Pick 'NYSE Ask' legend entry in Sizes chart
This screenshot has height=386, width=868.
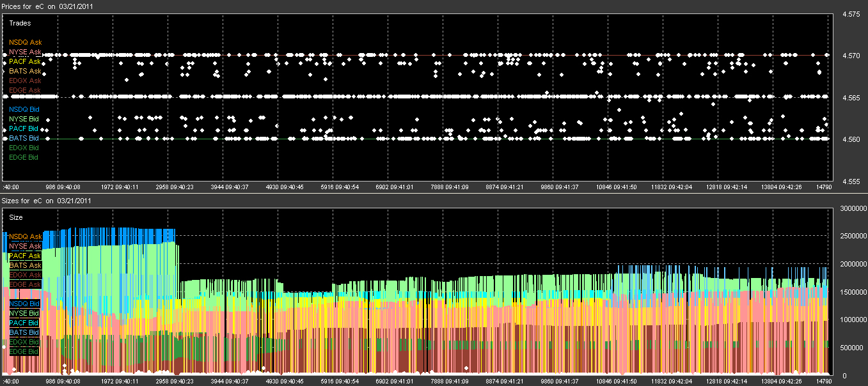pyautogui.click(x=26, y=246)
